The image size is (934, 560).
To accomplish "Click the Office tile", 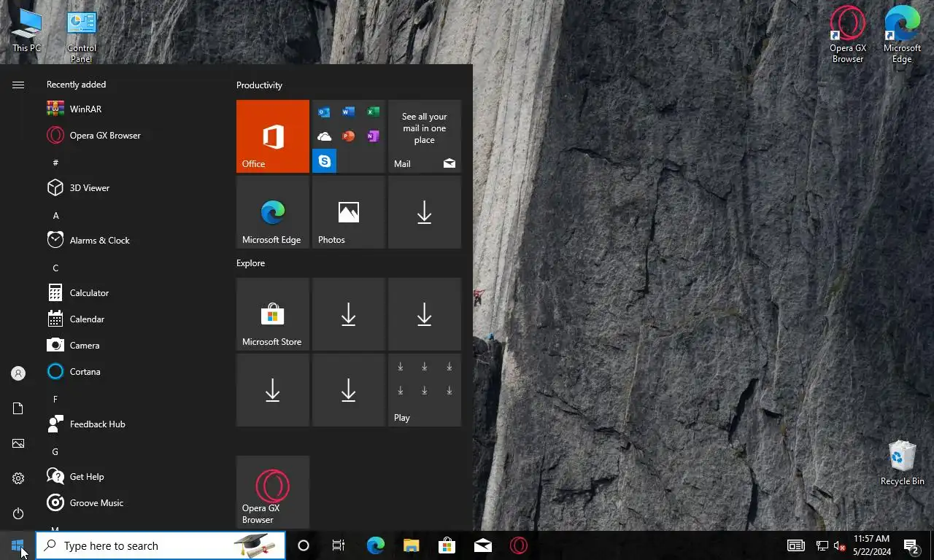I will click(x=273, y=136).
